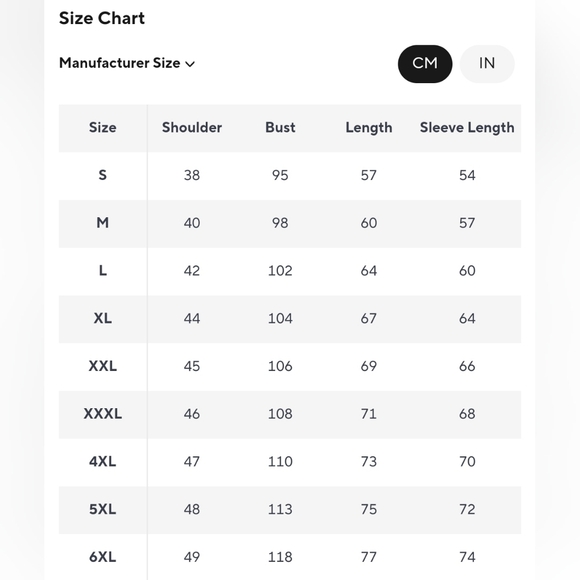This screenshot has width=580, height=580.
Task: Select the Shoulder column header
Action: click(192, 128)
